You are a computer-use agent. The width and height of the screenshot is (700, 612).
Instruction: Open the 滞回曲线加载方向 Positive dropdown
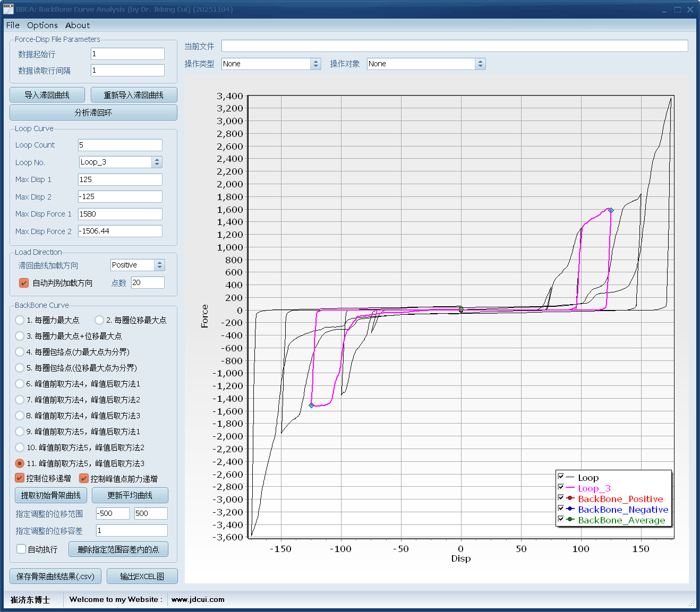tap(159, 265)
